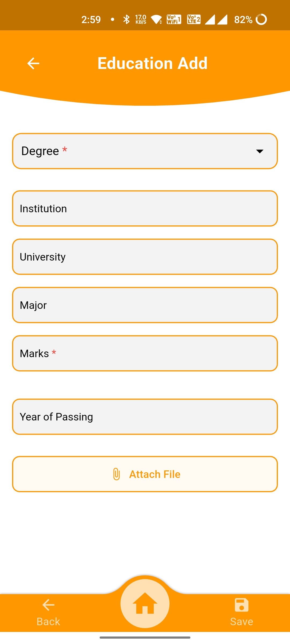Image resolution: width=290 pixels, height=644 pixels.
Task: Tap the Back label in bottom navigation
Action: pyautogui.click(x=48, y=621)
